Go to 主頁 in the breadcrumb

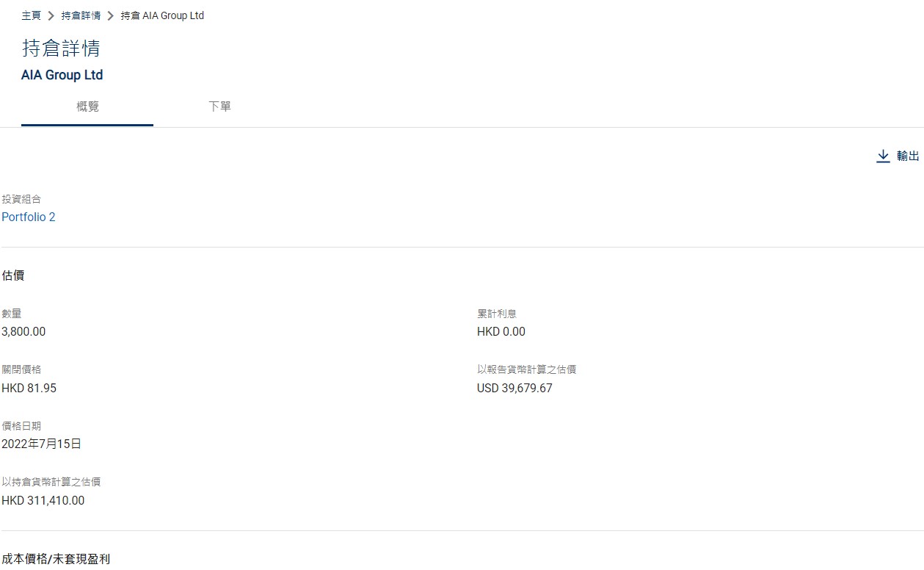(31, 15)
